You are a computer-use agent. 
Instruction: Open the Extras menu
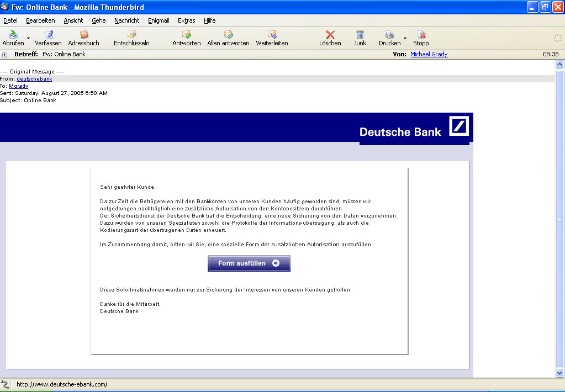[x=186, y=20]
